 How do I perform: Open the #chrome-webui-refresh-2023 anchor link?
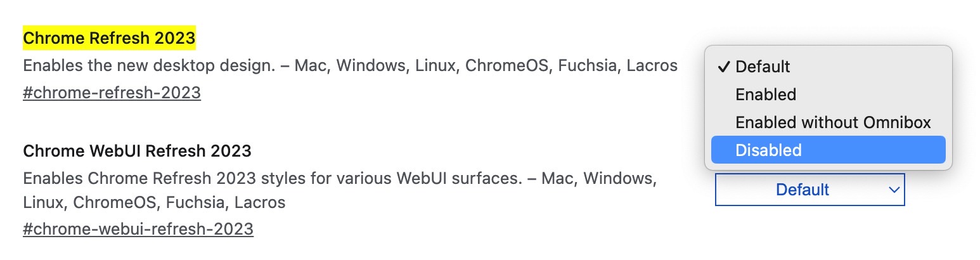tap(138, 229)
